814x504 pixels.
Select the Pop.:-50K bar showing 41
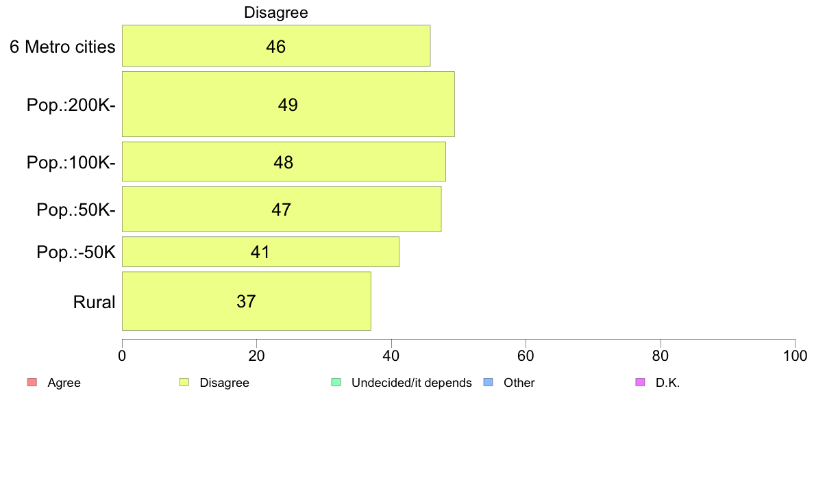(x=260, y=252)
